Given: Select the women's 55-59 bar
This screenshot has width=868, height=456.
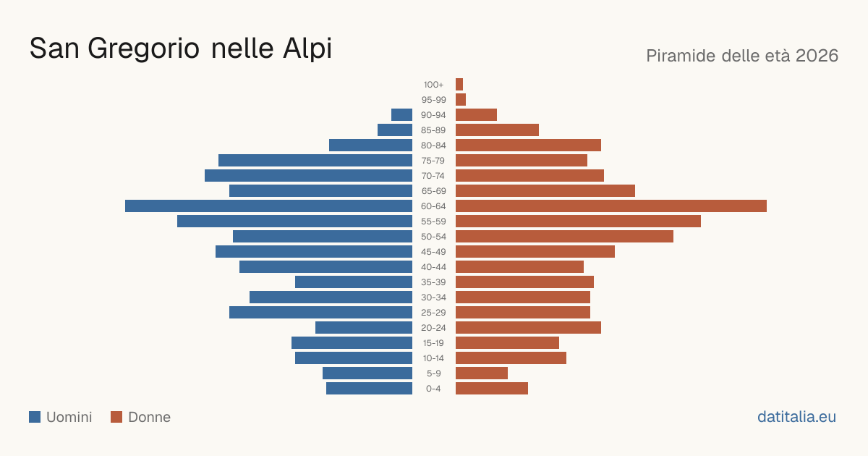Looking at the screenshot, I should pyautogui.click(x=578, y=221).
